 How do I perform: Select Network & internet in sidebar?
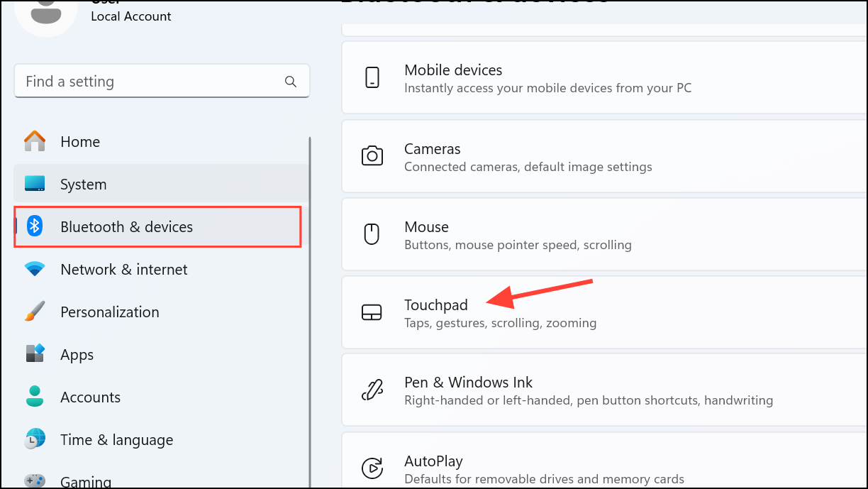point(123,270)
